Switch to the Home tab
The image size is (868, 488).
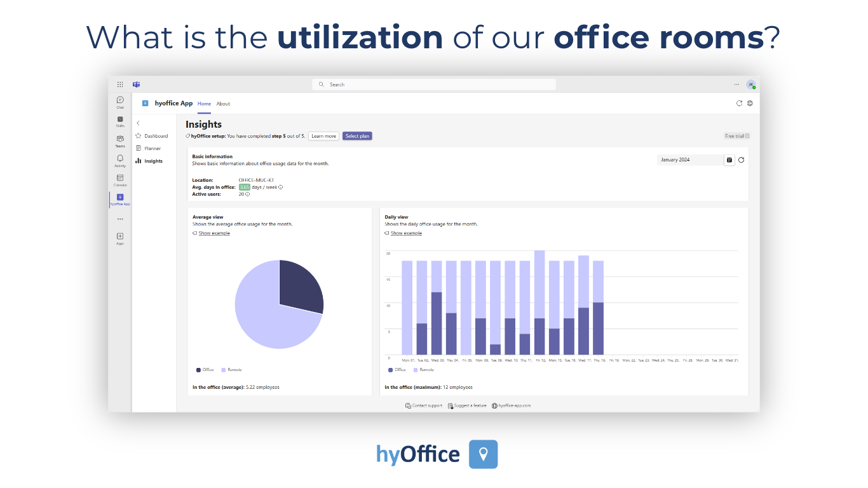click(x=204, y=104)
